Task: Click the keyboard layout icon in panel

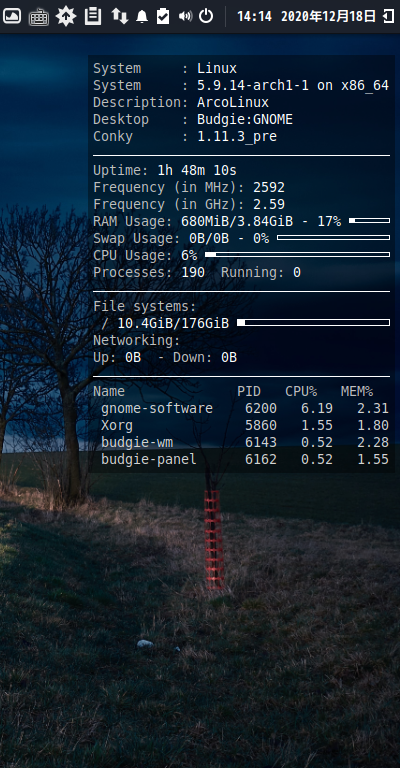Action: (x=38, y=17)
